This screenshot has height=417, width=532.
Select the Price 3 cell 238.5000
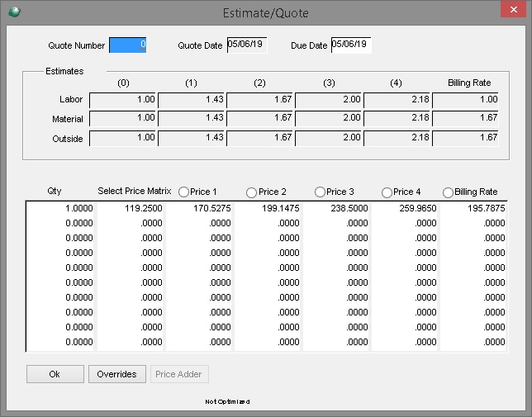click(x=335, y=208)
